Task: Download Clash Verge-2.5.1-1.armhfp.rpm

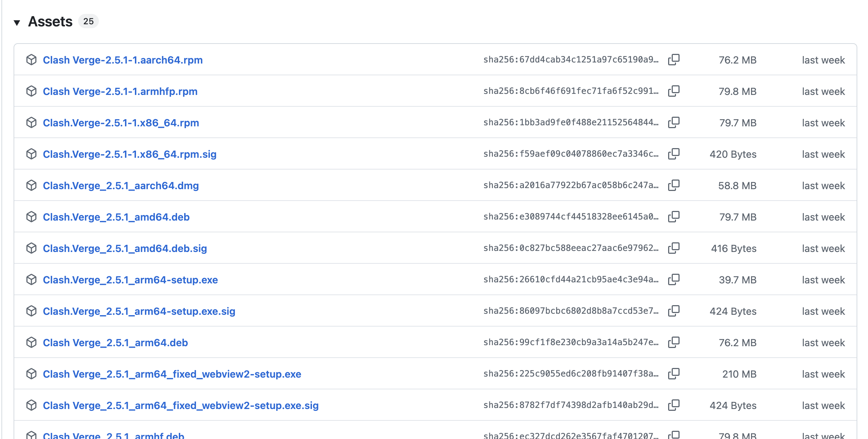Action: pyautogui.click(x=120, y=91)
